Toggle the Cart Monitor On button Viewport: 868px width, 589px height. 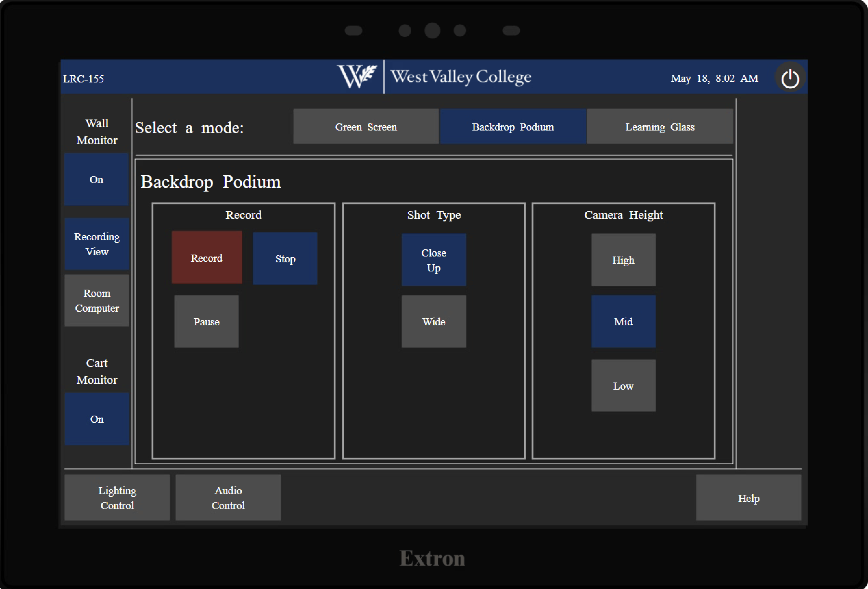[97, 419]
